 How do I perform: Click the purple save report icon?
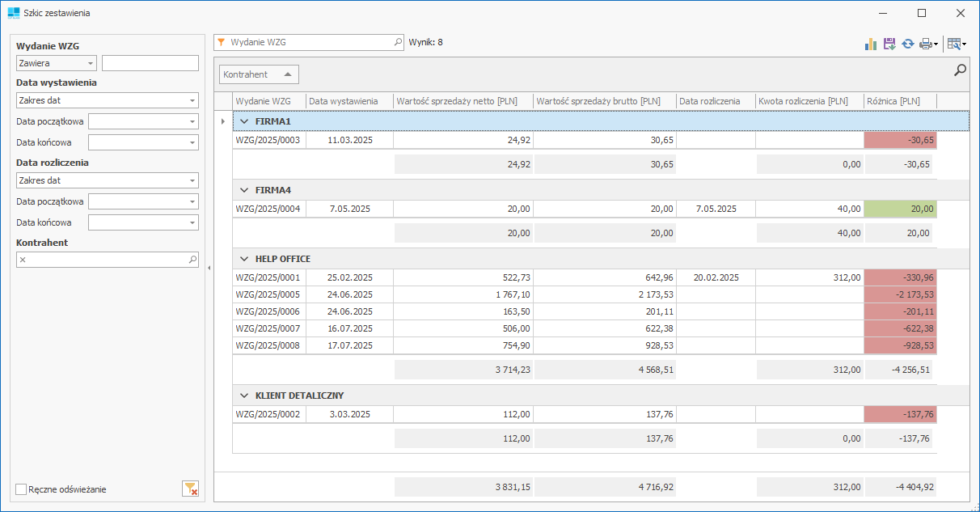click(889, 44)
